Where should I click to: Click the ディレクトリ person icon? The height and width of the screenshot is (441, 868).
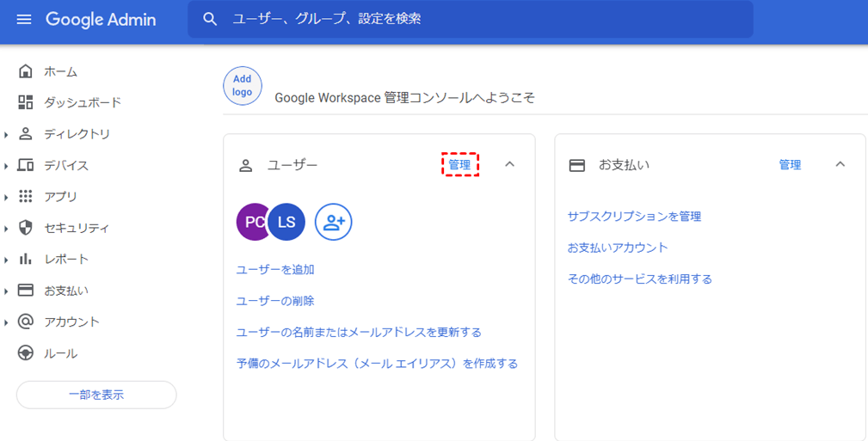pos(26,134)
